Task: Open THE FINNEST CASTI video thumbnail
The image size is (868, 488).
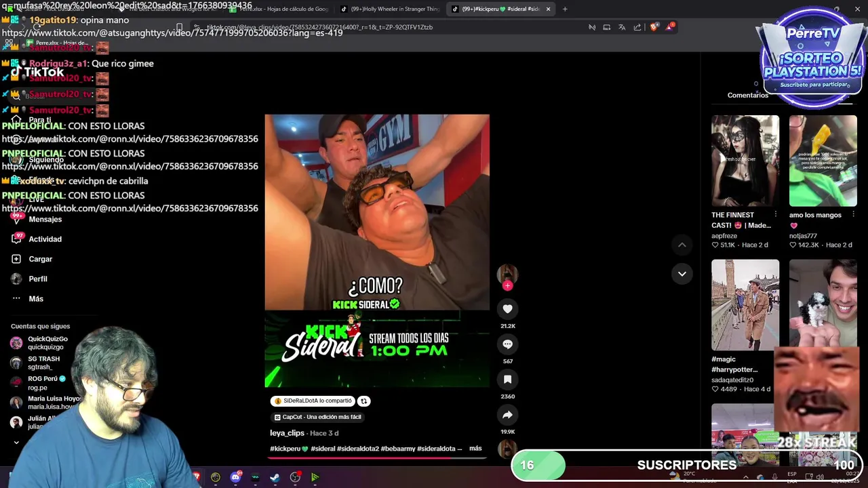Action: 745,161
